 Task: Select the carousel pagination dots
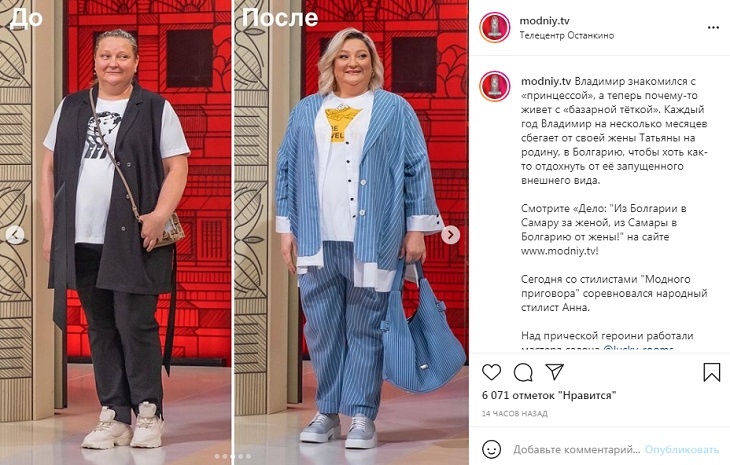233,457
